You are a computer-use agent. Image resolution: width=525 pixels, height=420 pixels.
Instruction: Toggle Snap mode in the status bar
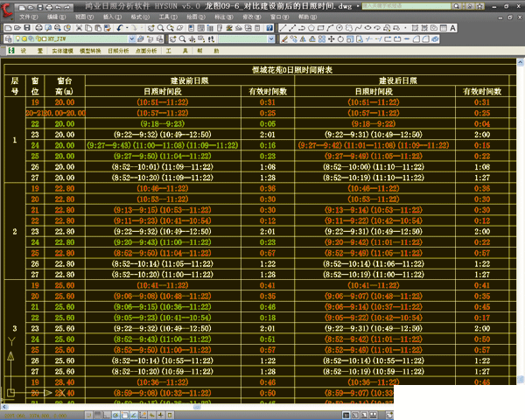[88, 416]
